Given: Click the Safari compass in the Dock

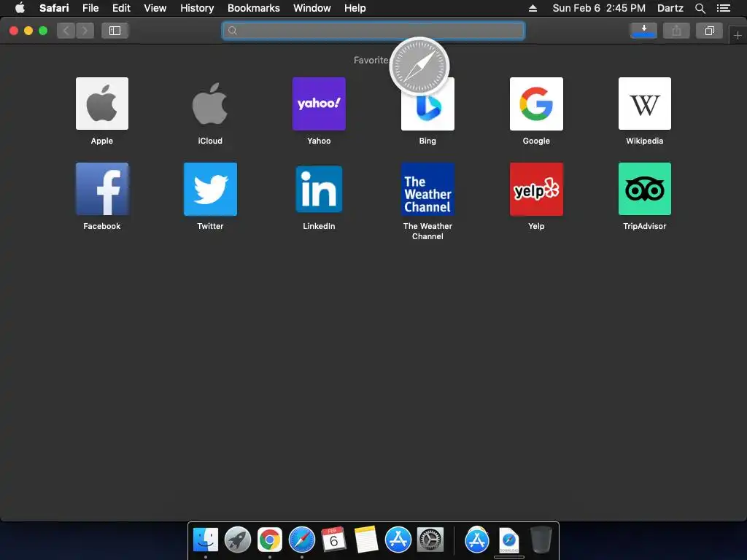Looking at the screenshot, I should 302,540.
